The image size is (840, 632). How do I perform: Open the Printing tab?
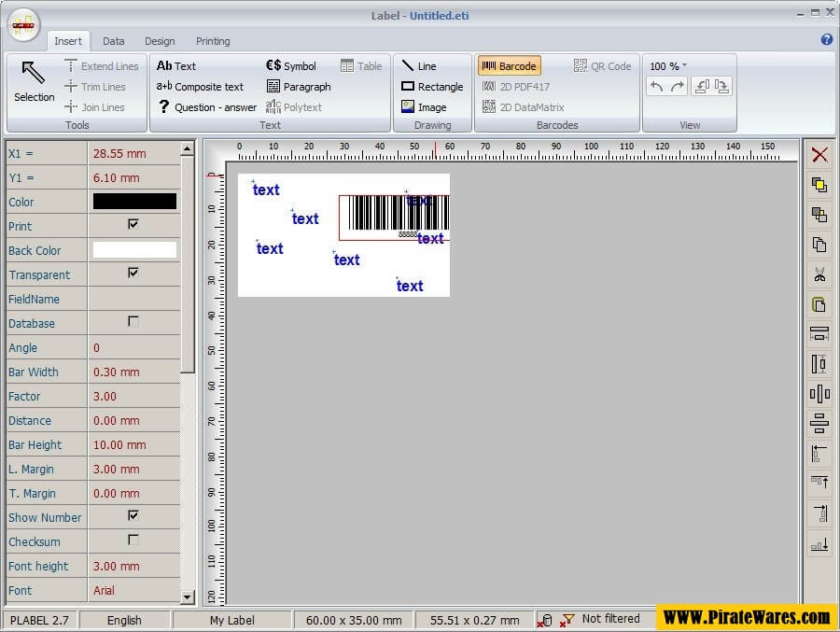click(x=213, y=41)
